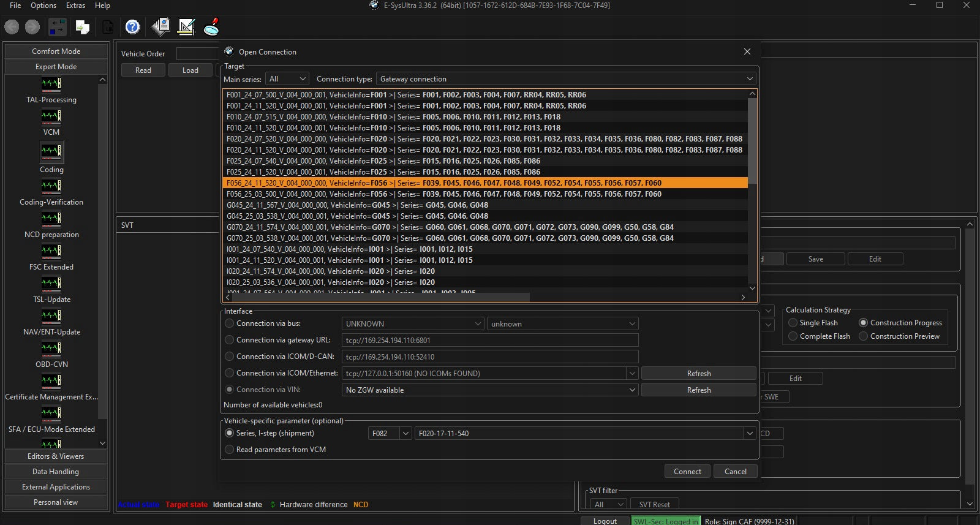Open the Connection type dropdown
The width and height of the screenshot is (980, 525).
coord(566,79)
